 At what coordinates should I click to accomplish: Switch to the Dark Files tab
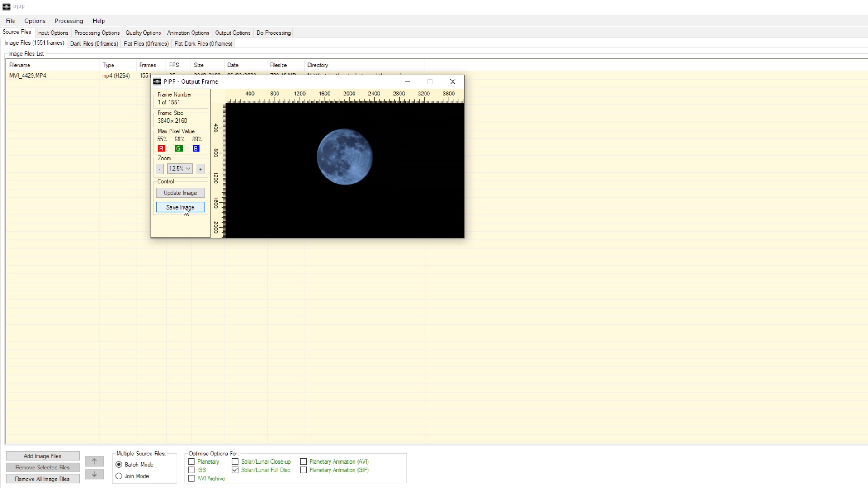[94, 43]
